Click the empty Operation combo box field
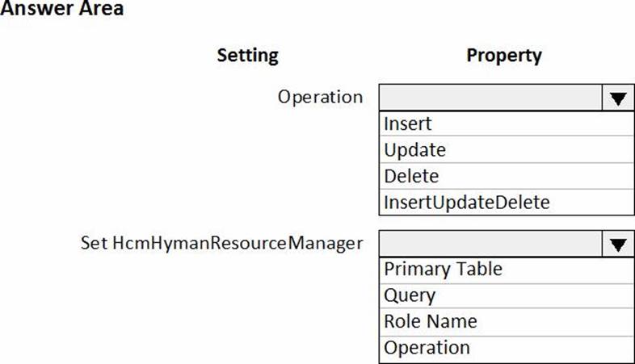Viewport: 635px width, 364px height. coord(490,98)
